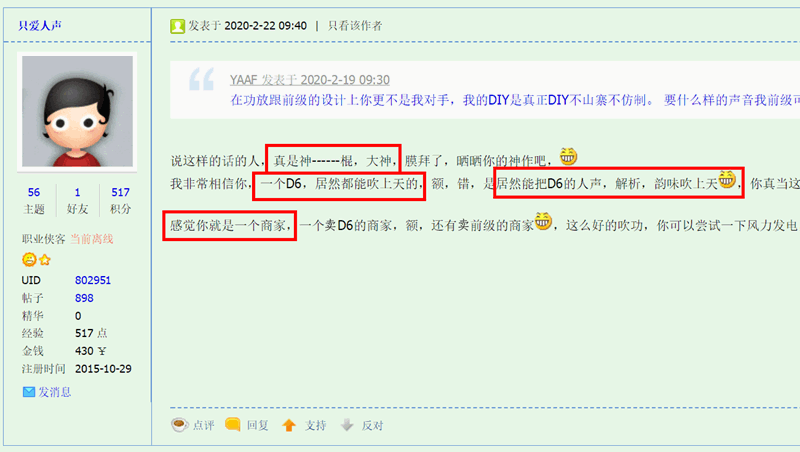Click the grinning emoji after 神作吧

click(568, 156)
